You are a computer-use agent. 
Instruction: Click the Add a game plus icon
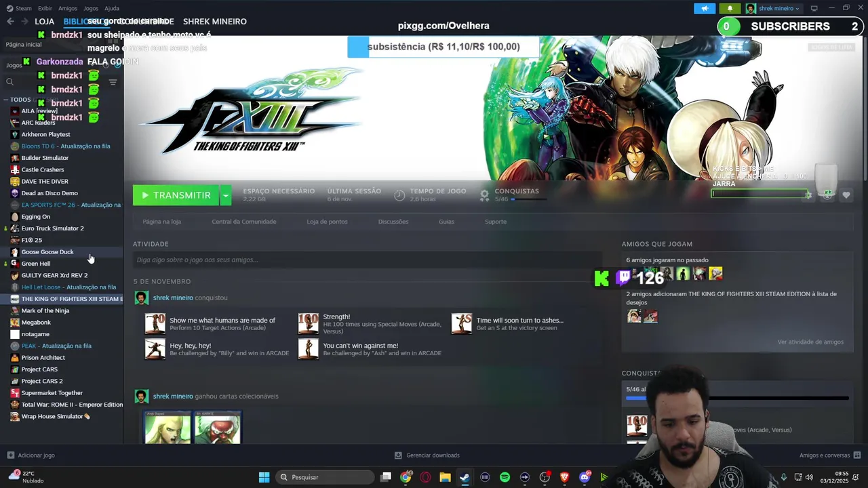point(10,455)
